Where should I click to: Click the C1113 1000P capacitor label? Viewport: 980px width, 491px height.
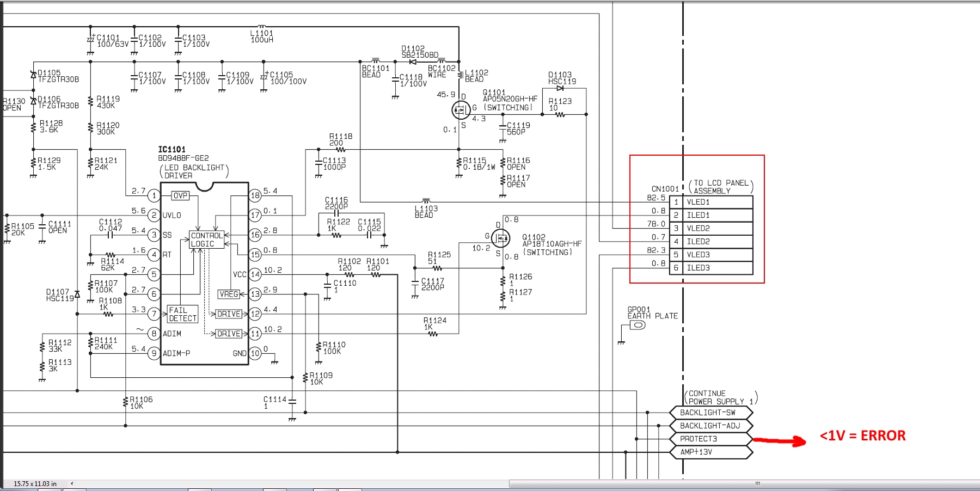point(334,164)
